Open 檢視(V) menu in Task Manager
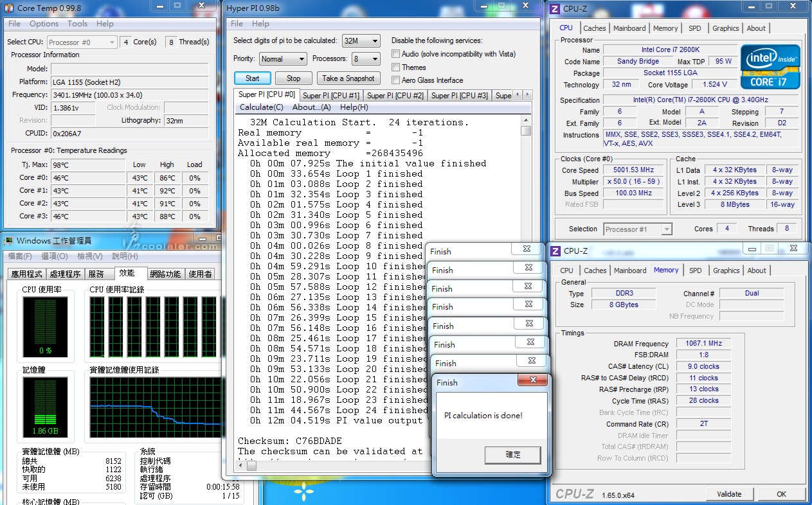Screen dimensions: 812x505 coord(89,256)
